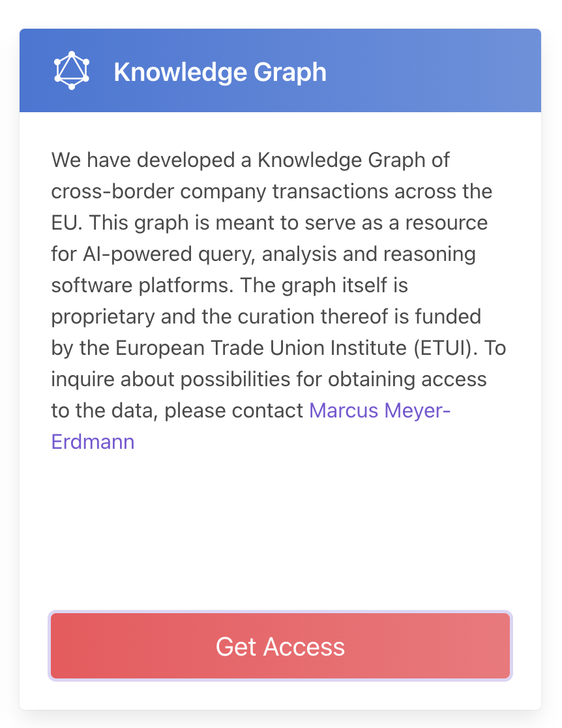Click the "Knowledge Graph" header title
562x728 pixels.
point(220,72)
